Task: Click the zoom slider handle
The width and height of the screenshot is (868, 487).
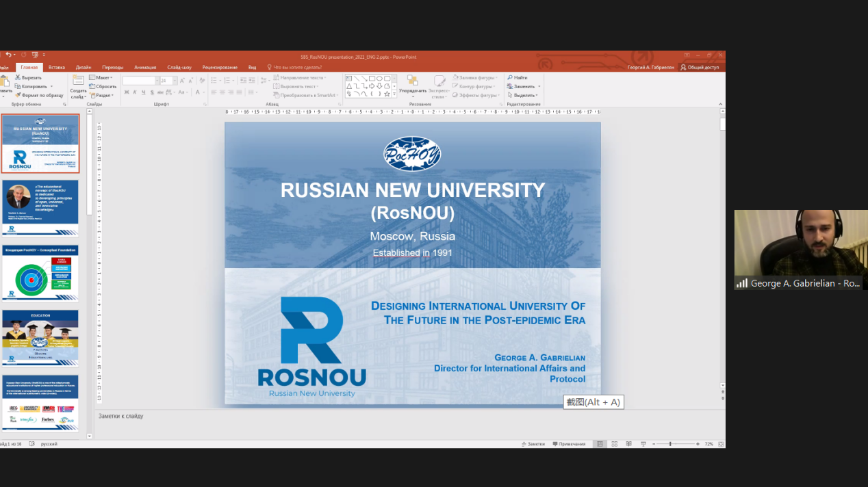Action: point(670,444)
